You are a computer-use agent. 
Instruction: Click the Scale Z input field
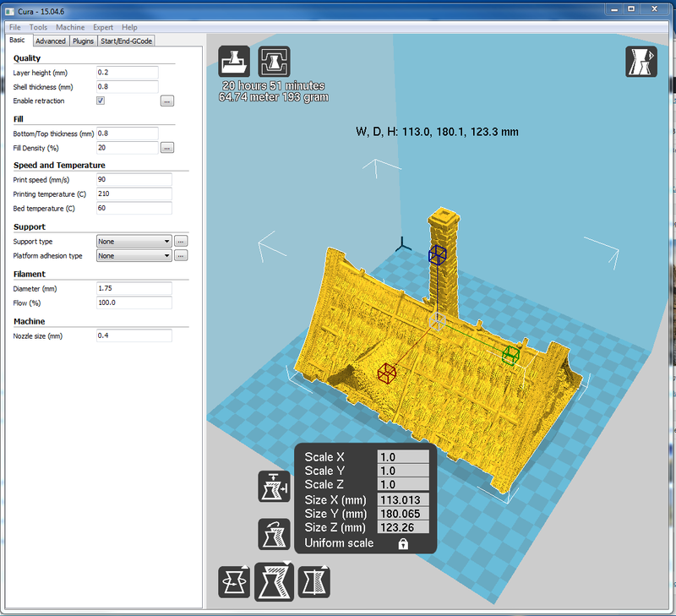click(x=403, y=484)
